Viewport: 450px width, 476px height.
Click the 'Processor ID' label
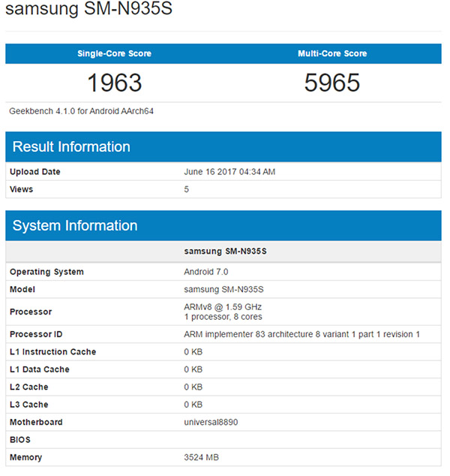tap(36, 335)
